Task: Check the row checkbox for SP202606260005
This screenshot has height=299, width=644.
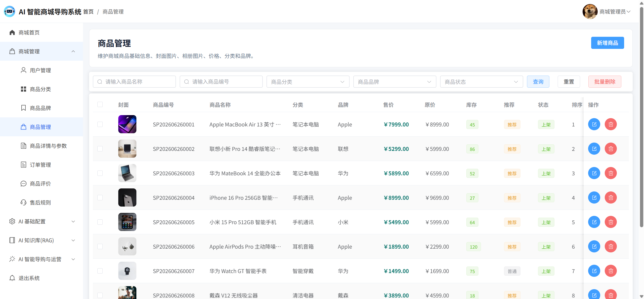Action: (100, 222)
